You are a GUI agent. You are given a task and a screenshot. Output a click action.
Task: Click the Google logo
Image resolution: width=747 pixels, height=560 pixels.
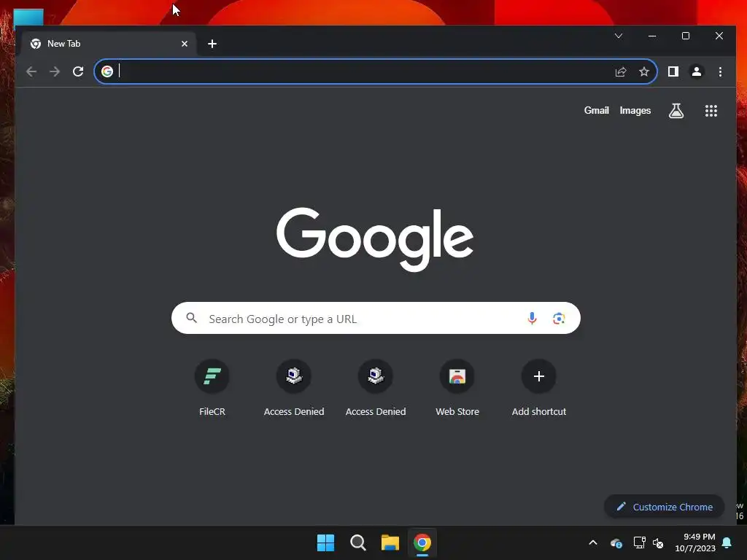point(375,239)
